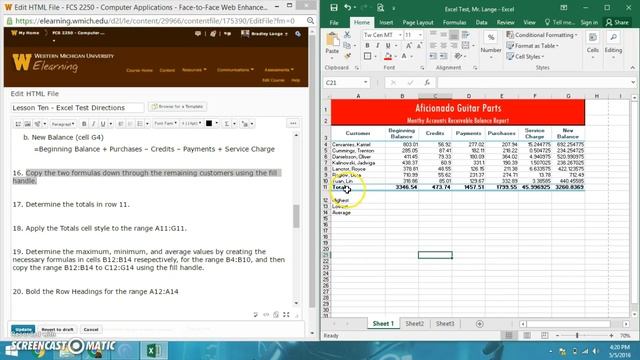Image resolution: width=640 pixels, height=360 pixels.
Task: Select the Sheet2 worksheet tab
Action: 414,324
